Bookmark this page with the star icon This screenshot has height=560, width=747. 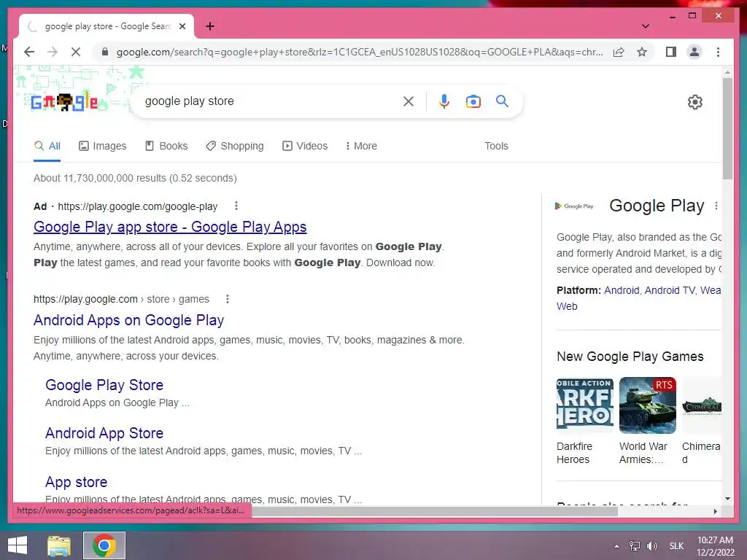[642, 52]
